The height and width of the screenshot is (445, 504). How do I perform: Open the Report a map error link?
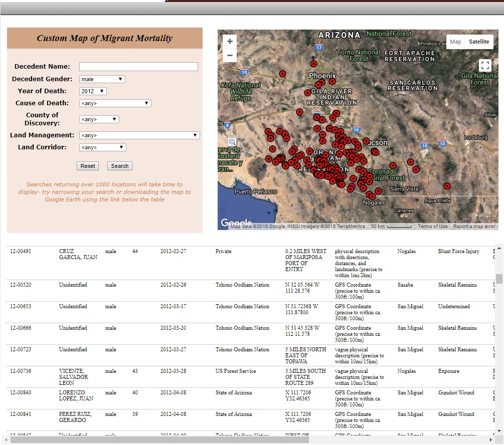click(474, 226)
